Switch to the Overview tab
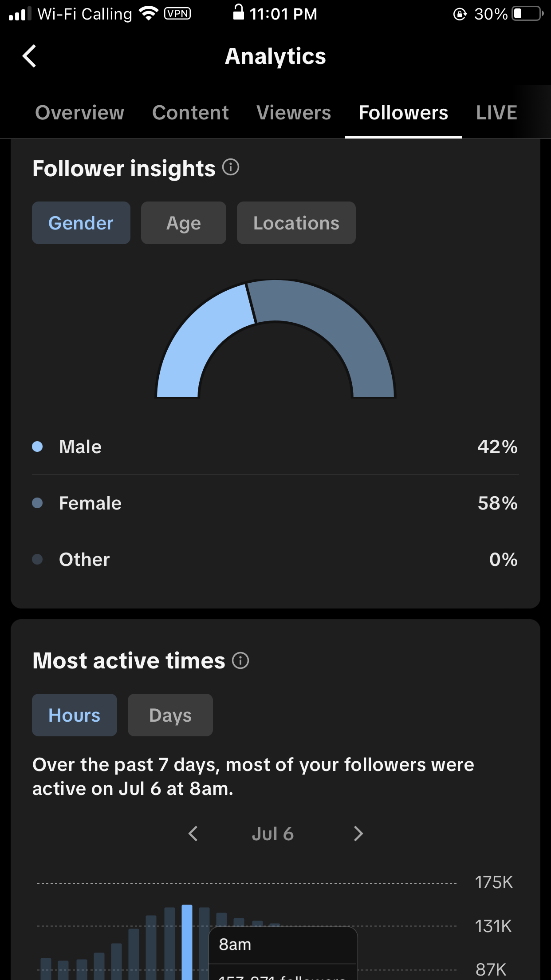Image resolution: width=551 pixels, height=980 pixels. click(x=80, y=113)
